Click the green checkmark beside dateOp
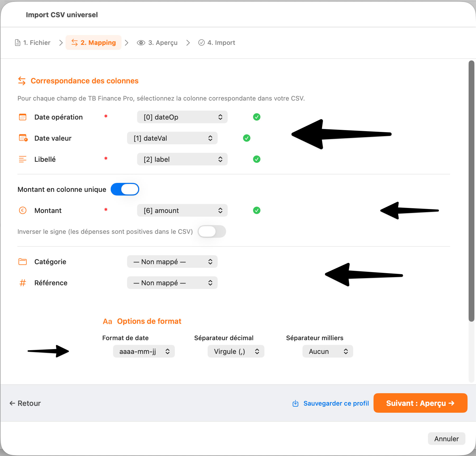 [256, 117]
